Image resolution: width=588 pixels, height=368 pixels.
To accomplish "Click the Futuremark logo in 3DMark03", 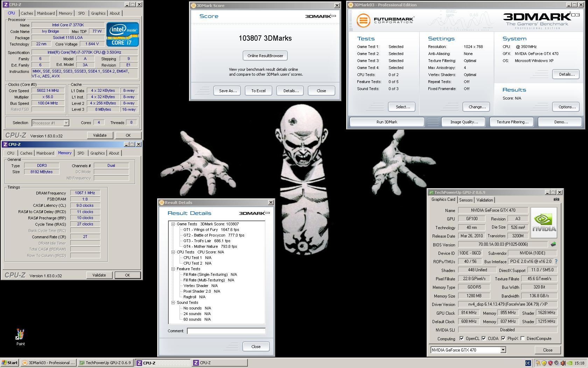I will pos(385,20).
